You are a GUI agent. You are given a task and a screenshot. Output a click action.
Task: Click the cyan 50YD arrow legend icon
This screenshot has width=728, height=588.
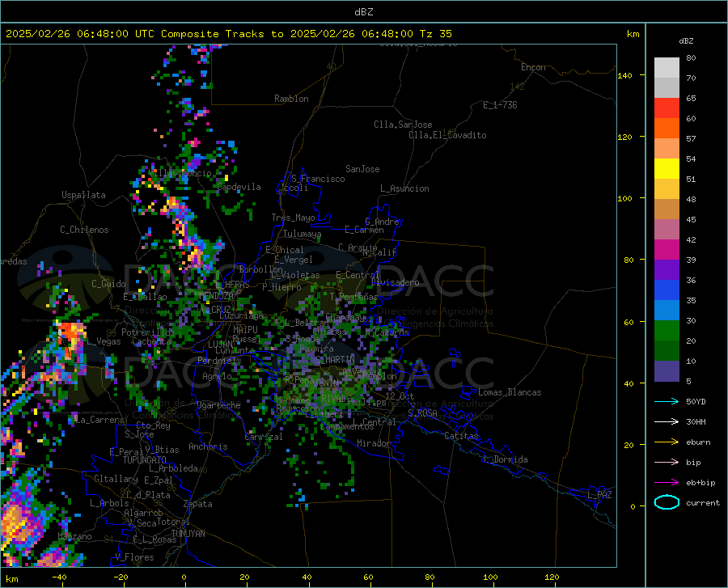667,401
